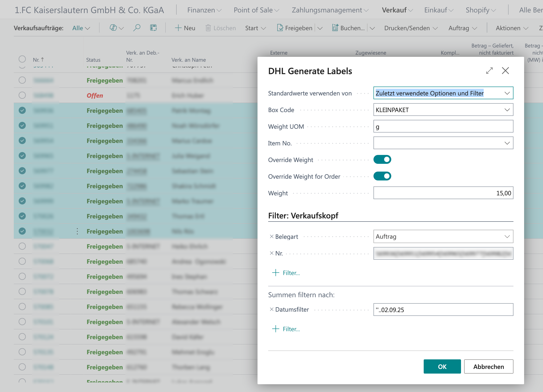Click the Verk. an Name column header
Image resolution: width=543 pixels, height=392 pixels.
188,60
